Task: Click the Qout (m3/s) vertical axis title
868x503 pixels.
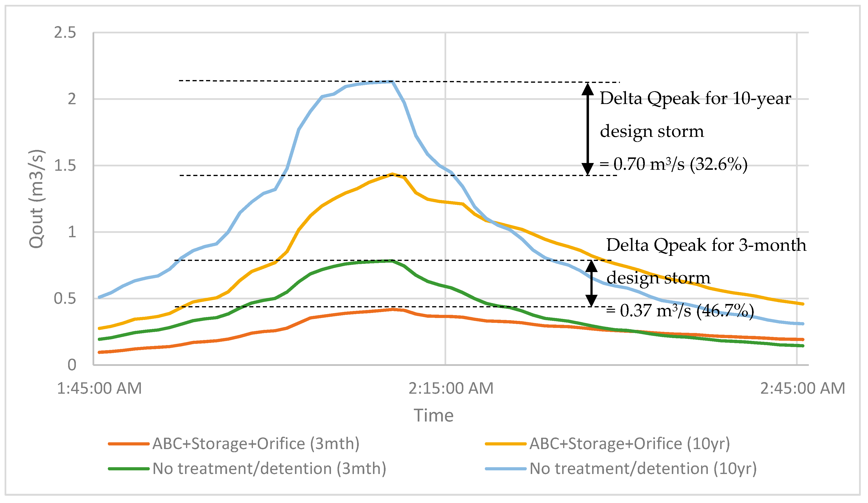Action: (x=37, y=199)
